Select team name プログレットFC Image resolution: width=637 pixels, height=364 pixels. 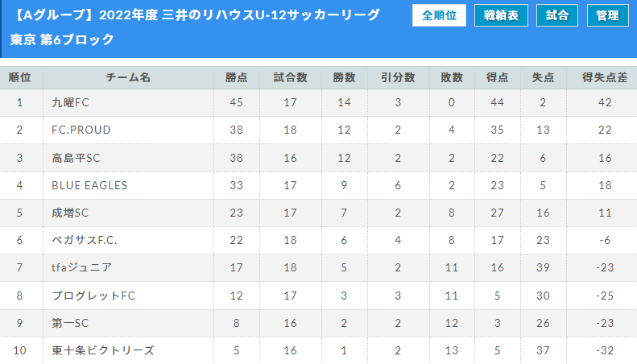(93, 296)
